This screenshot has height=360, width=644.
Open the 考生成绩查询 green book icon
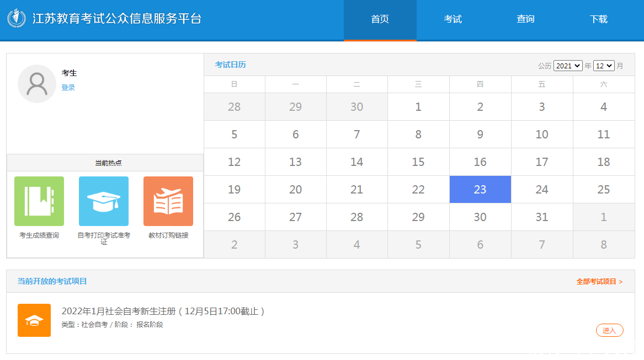[39, 201]
